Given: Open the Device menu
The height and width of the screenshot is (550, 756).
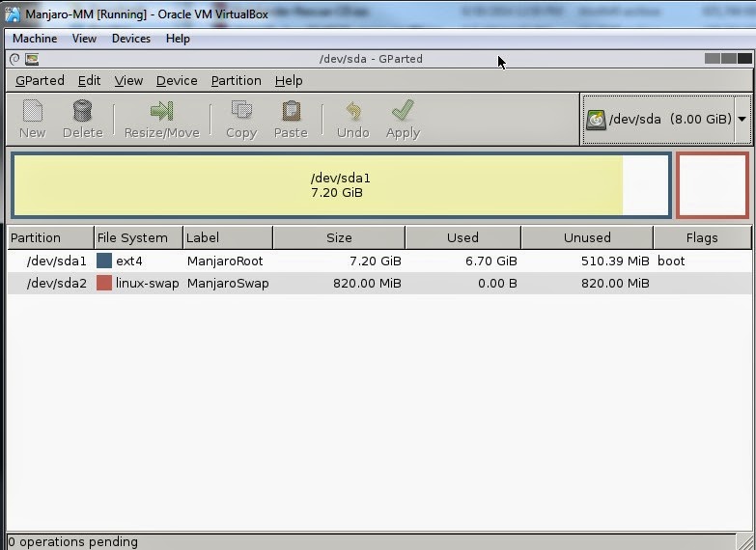Looking at the screenshot, I should point(177,80).
